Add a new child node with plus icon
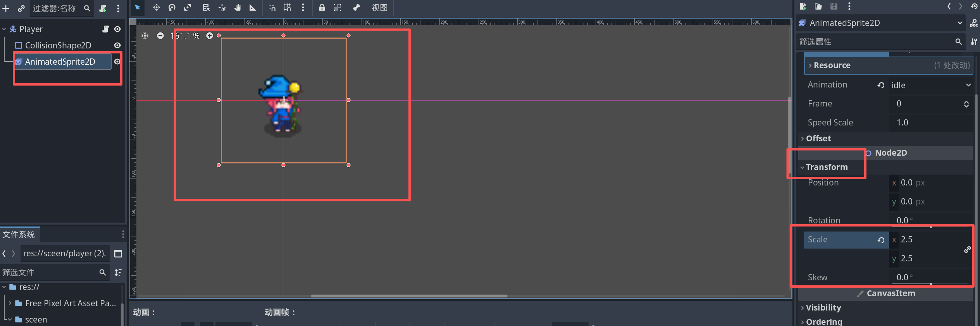The height and width of the screenshot is (326, 980). [6, 8]
